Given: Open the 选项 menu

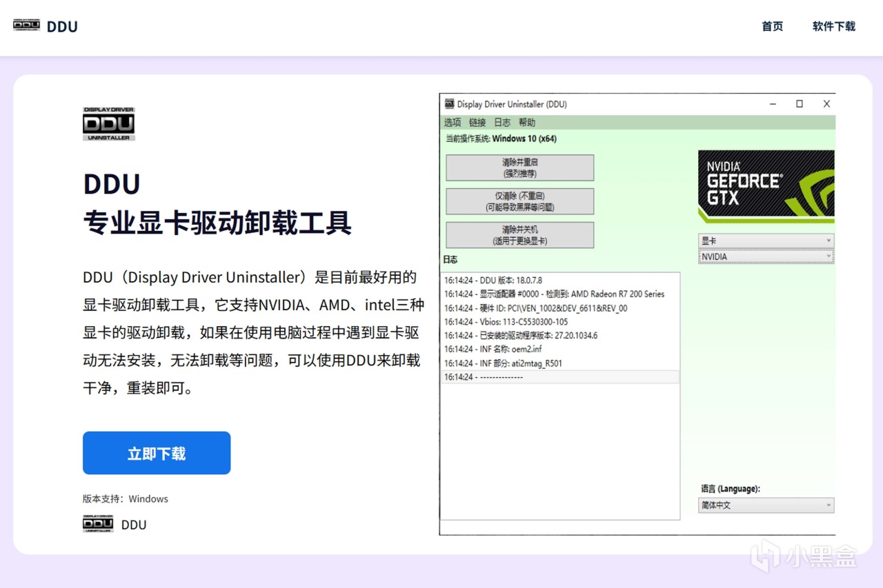Looking at the screenshot, I should point(453,122).
